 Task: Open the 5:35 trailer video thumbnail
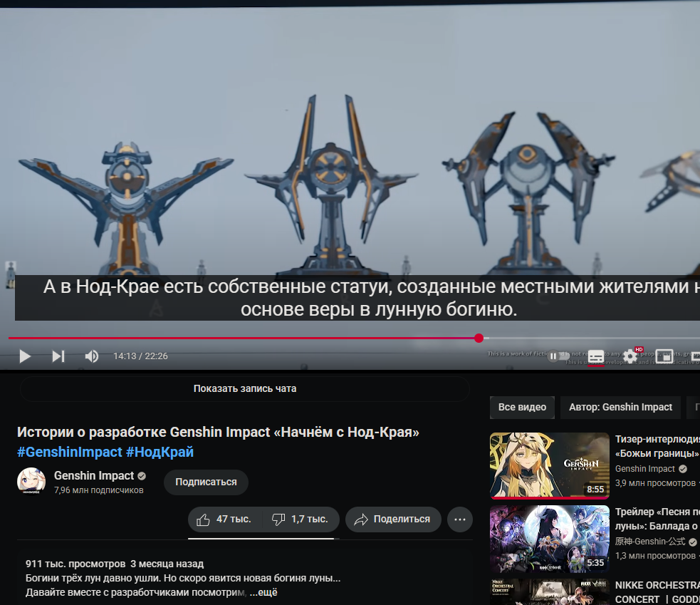pos(550,539)
